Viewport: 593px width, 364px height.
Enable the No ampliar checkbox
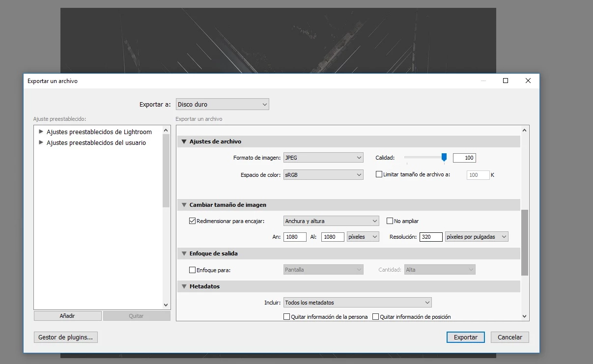coord(390,221)
